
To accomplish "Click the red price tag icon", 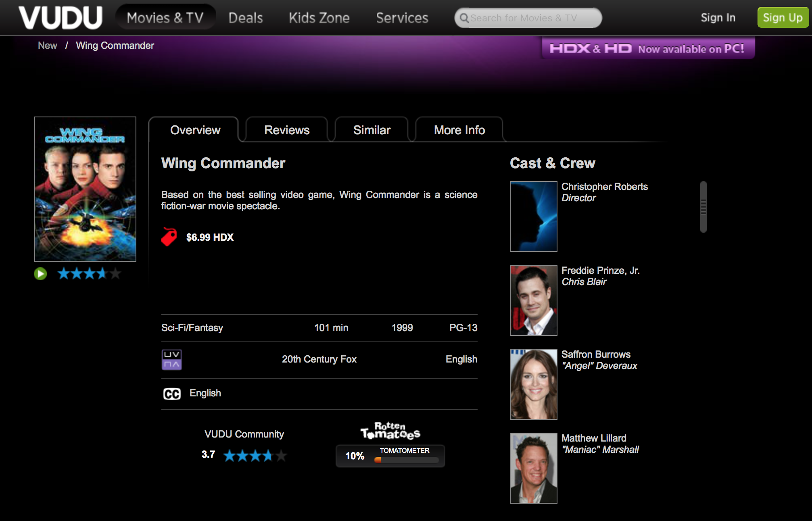I will coord(169,237).
